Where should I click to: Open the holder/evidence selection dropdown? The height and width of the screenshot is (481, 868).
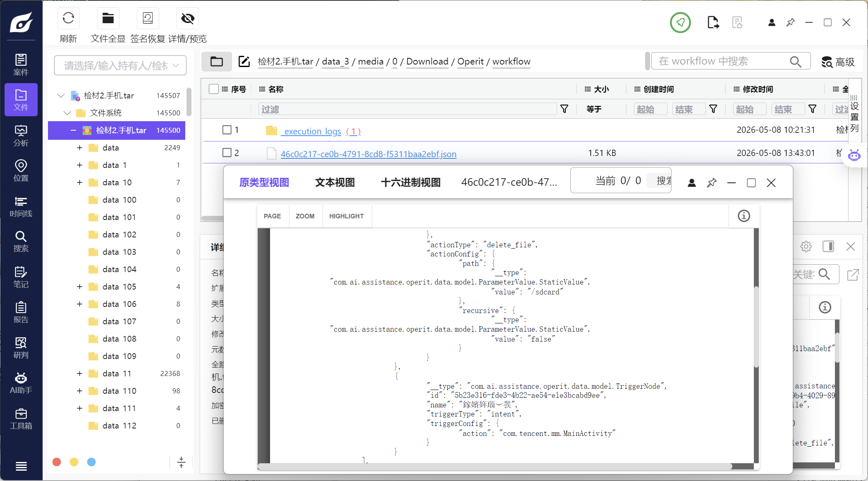[120, 65]
